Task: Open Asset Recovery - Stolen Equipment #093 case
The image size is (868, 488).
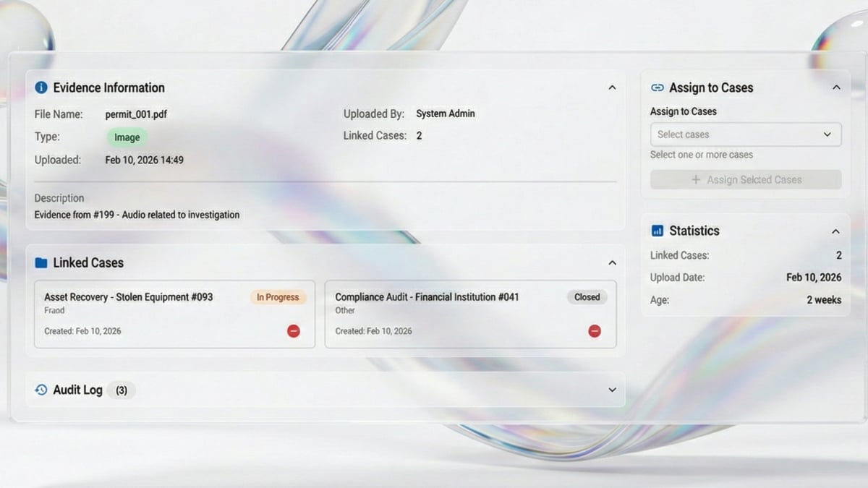Action: point(129,297)
